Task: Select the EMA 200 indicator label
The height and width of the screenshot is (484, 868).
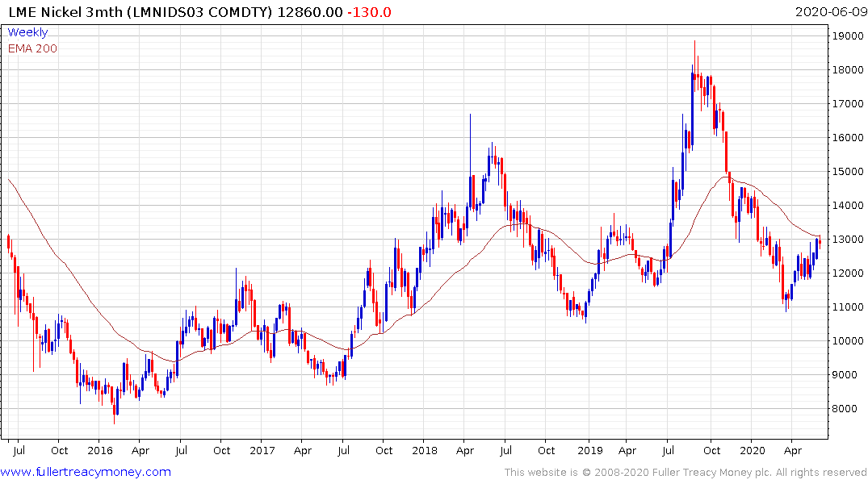Action: [x=32, y=48]
